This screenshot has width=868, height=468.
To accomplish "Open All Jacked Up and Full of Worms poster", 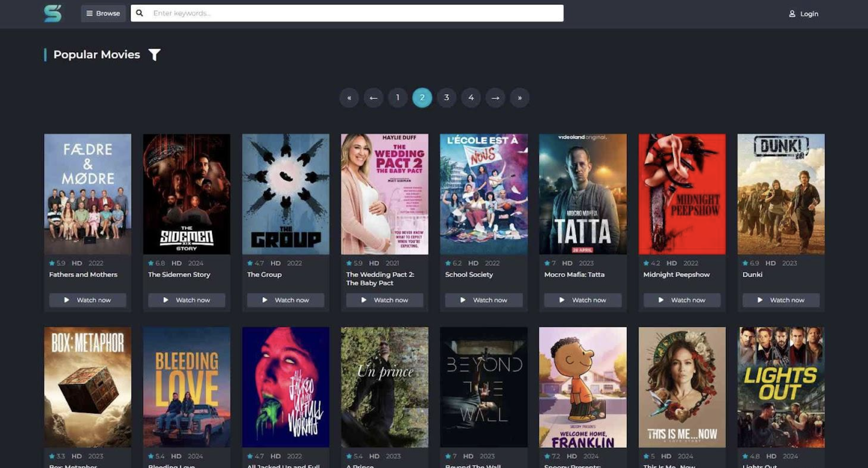I will 286,387.
